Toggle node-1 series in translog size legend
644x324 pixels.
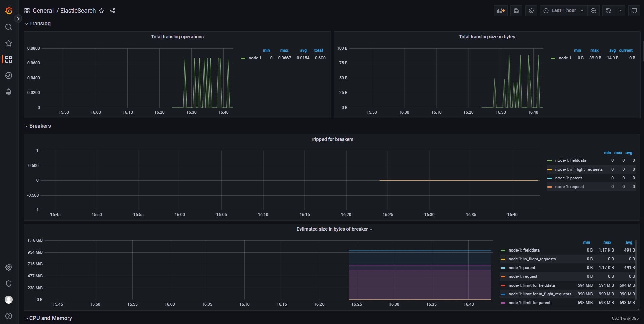[565, 58]
